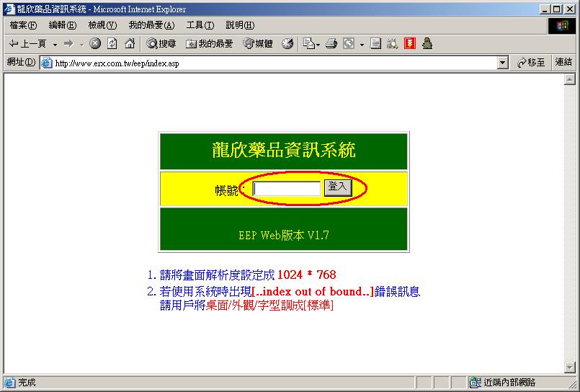Open the 檔案(F) menu
The width and height of the screenshot is (580, 392).
(23, 25)
